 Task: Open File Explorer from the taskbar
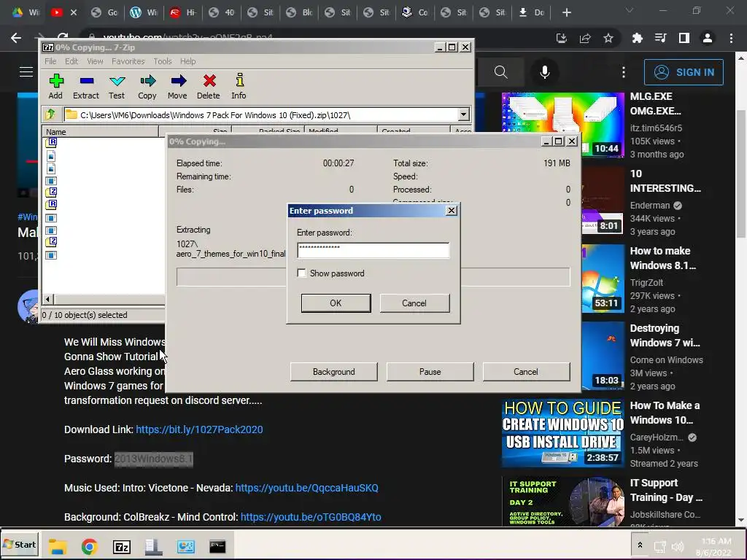(58, 546)
